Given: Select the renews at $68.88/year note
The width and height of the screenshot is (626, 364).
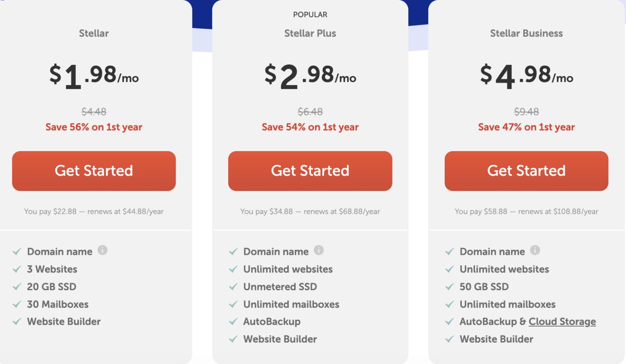Looking at the screenshot, I should click(310, 211).
